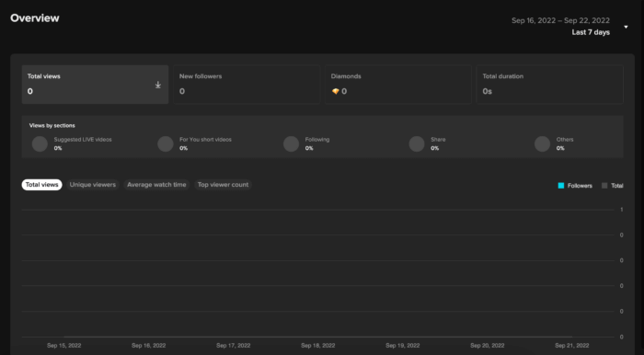Click the Share label text

click(x=438, y=140)
